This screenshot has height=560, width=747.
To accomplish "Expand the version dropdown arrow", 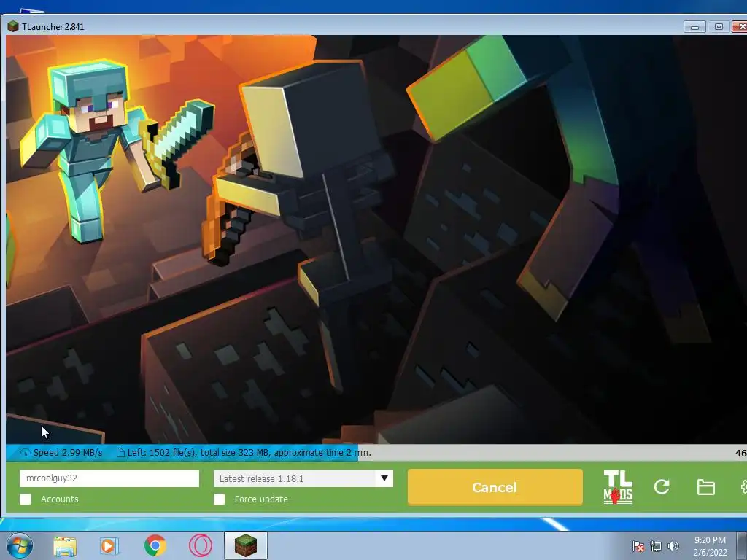I will tap(384, 478).
